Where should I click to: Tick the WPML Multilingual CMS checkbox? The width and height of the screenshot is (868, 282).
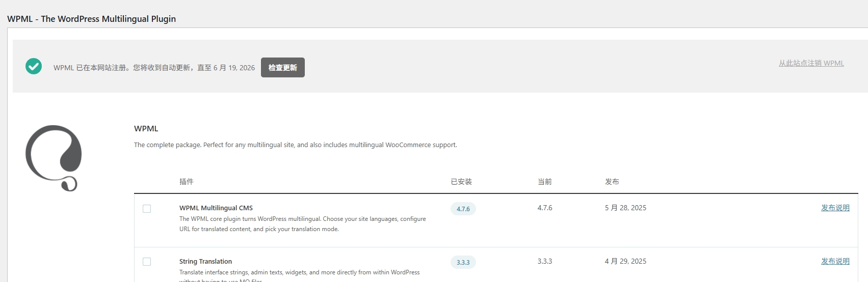click(x=147, y=209)
